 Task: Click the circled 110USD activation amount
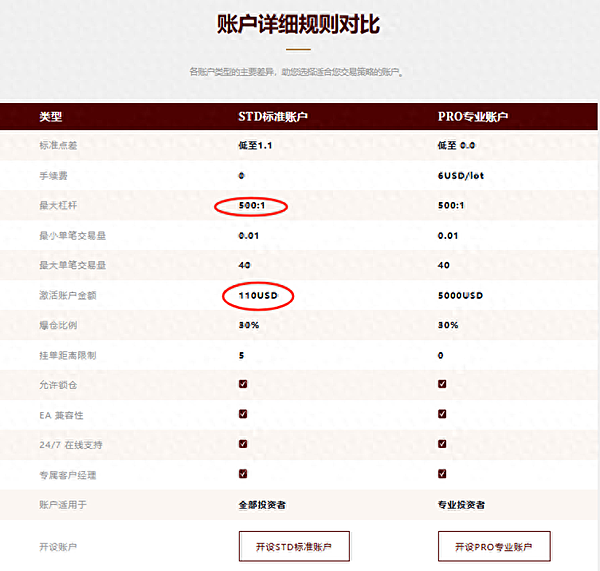[258, 296]
